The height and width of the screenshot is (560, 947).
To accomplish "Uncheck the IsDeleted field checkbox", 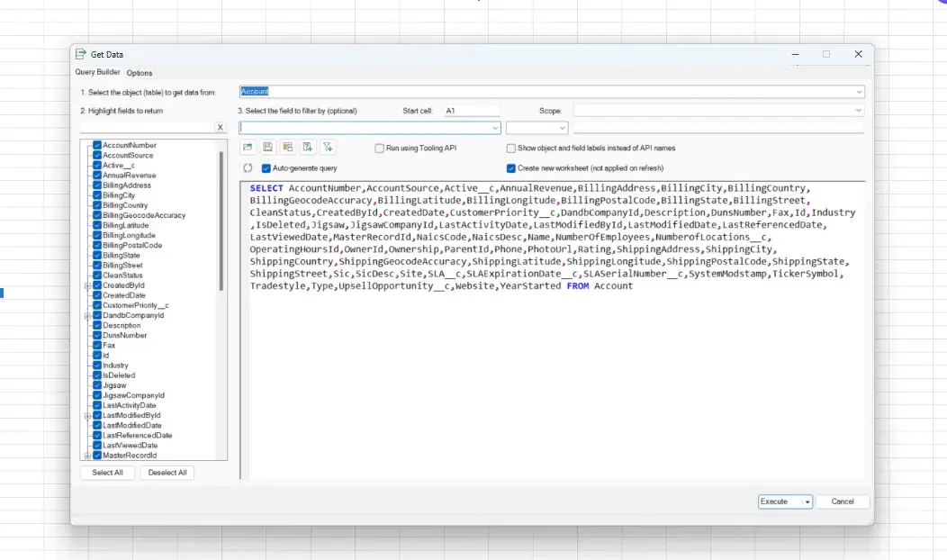I will click(97, 375).
